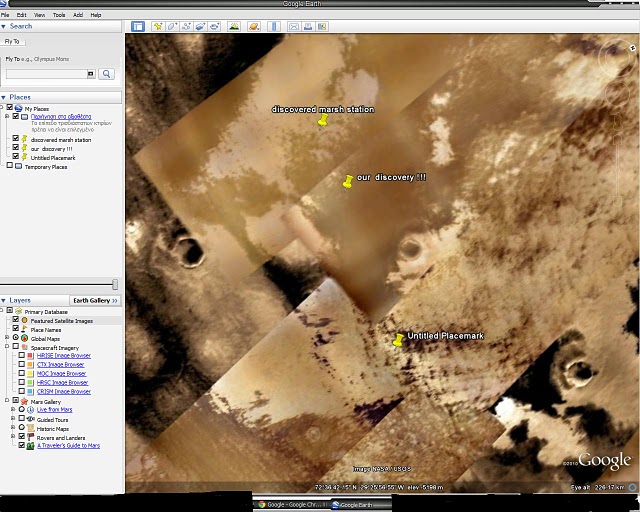
Task: Click the Add Image Overlay toolbar icon
Action: [200, 27]
